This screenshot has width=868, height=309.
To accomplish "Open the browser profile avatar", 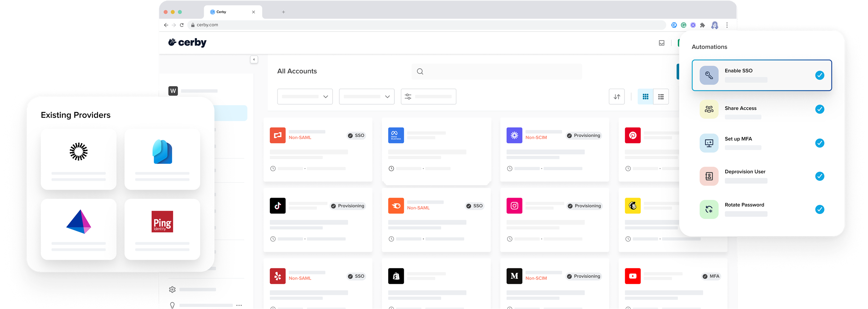I will [714, 25].
